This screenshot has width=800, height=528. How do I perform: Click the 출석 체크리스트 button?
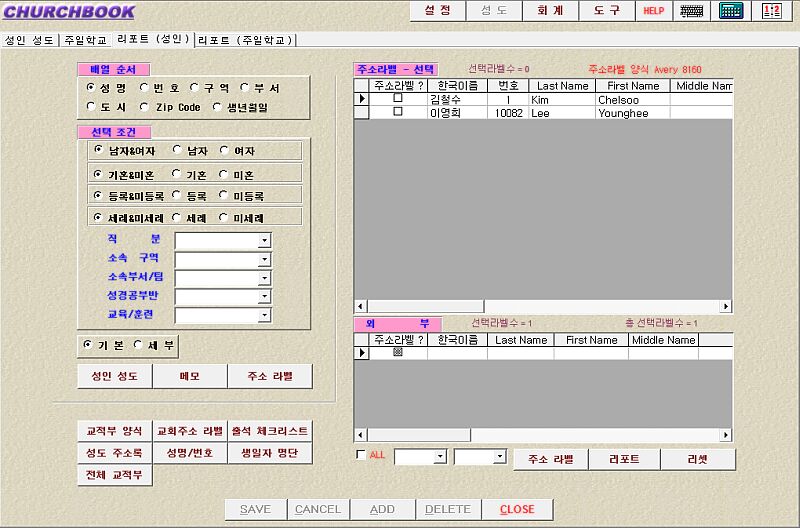click(270, 431)
